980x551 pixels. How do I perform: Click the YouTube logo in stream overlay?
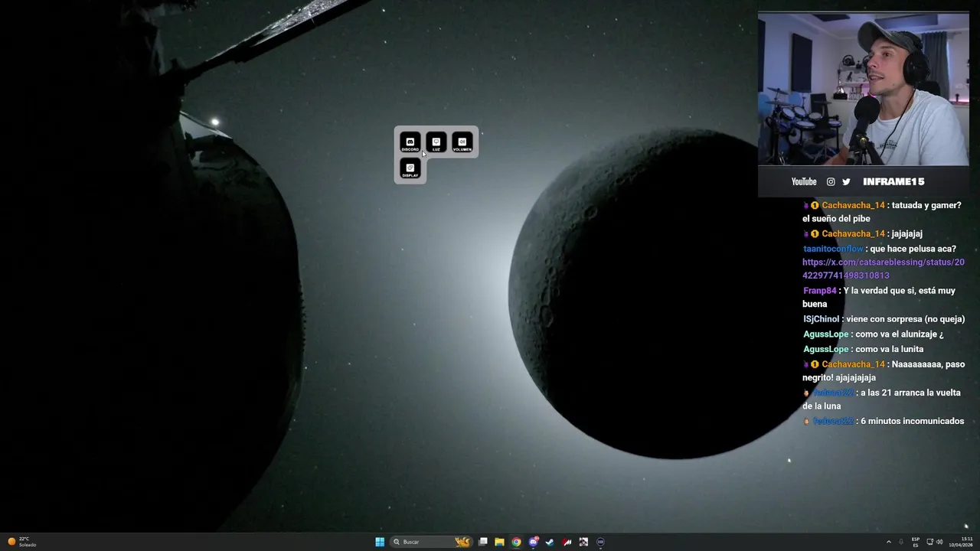point(804,181)
